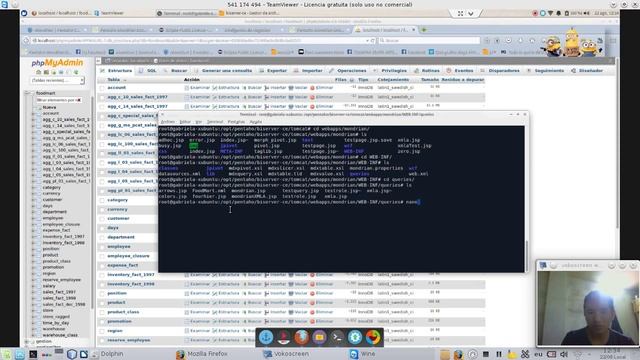The height and width of the screenshot is (360, 640).
Task: Click the Firefox new tab plus icon
Action: pyautogui.click(x=424, y=30)
